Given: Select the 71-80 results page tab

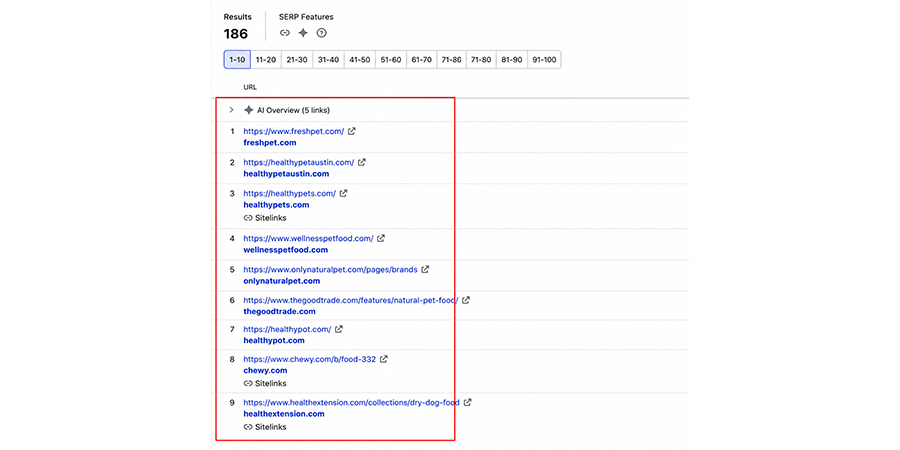Looking at the screenshot, I should click(x=481, y=60).
